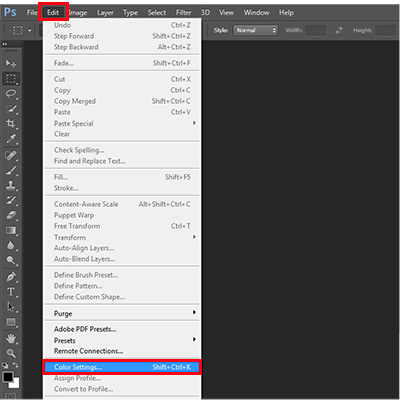Image resolution: width=400 pixels, height=400 pixels.
Task: Swap width and height values icon
Action: [339, 30]
